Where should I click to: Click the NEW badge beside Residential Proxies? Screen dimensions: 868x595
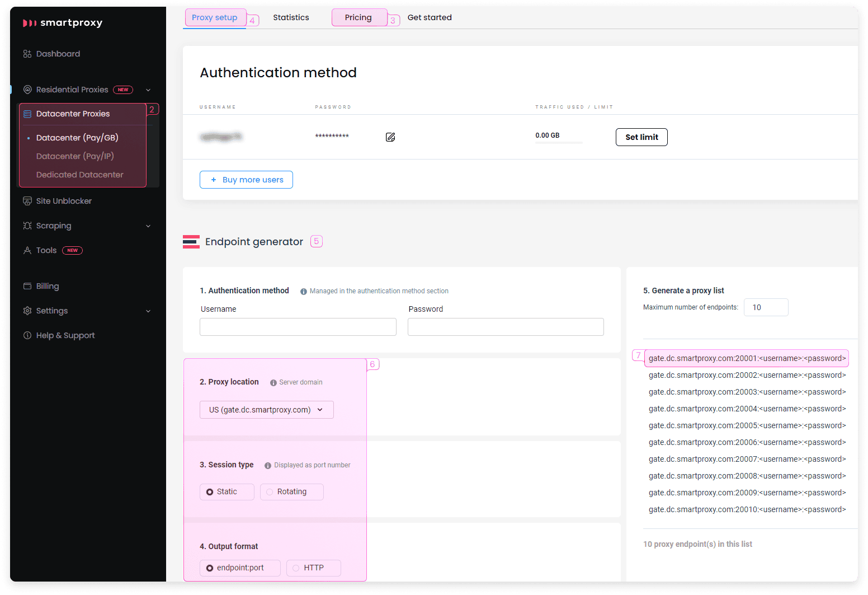[123, 90]
